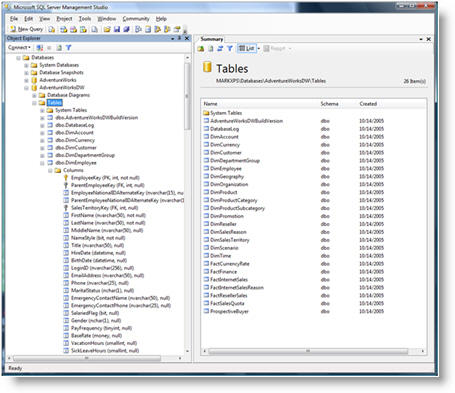Open the Help menu
The width and height of the screenshot is (455, 393).
click(x=161, y=19)
